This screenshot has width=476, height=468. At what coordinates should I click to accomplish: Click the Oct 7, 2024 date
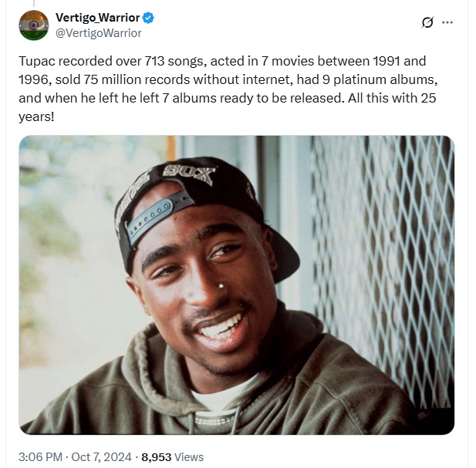[101, 456]
